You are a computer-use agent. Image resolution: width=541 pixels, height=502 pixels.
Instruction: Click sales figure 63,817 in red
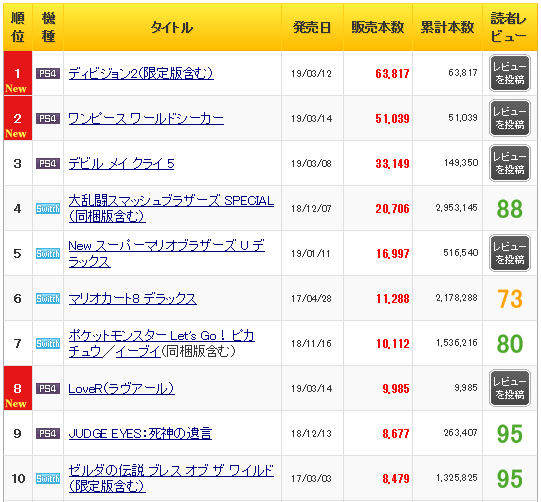coord(392,73)
